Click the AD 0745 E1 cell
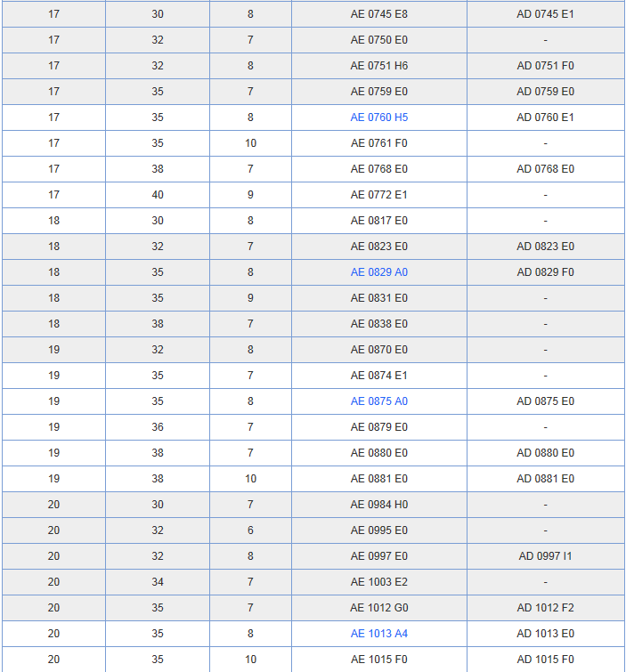This screenshot has width=626, height=672. [545, 14]
